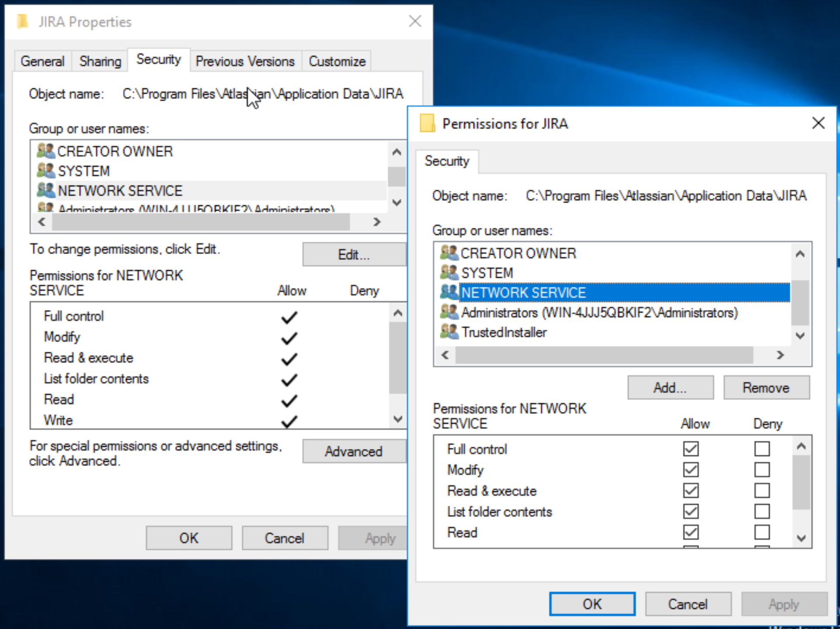Uncheck Allow Read & execute checkbox
Viewport: 840px width, 629px height.
point(691,490)
